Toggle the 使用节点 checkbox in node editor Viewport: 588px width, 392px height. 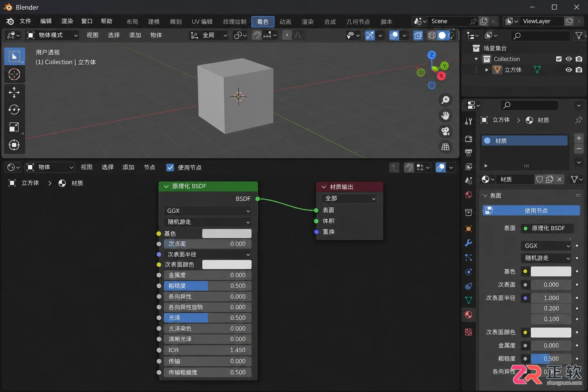(x=170, y=167)
